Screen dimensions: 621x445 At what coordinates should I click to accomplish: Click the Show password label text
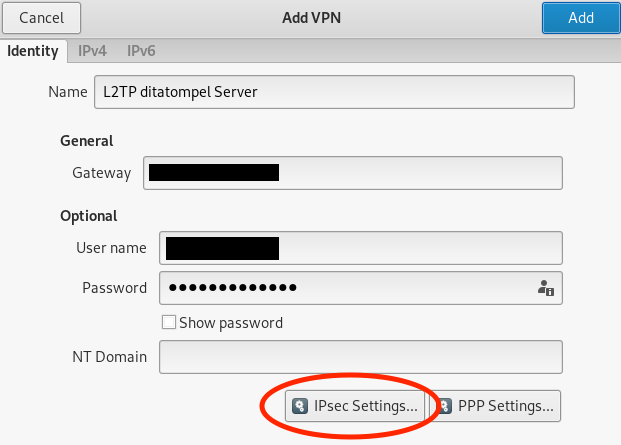[231, 323]
